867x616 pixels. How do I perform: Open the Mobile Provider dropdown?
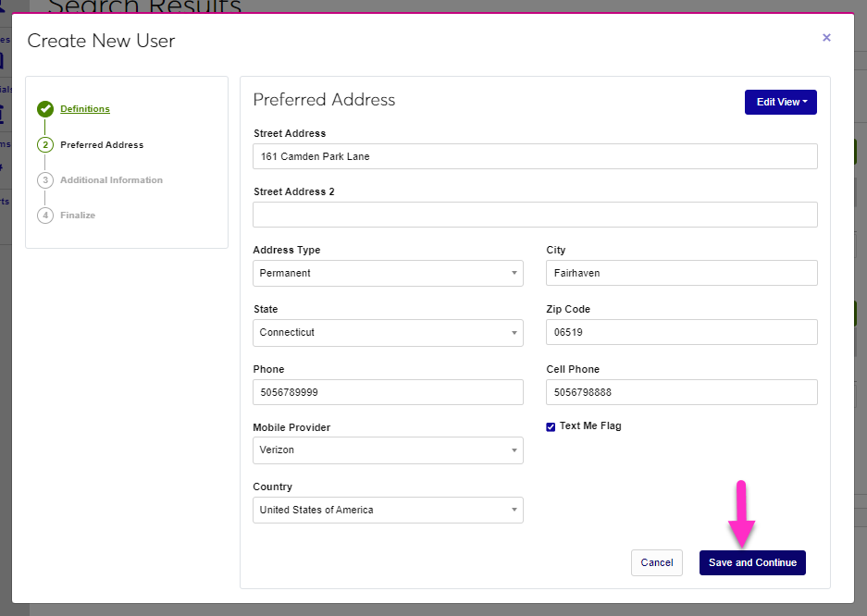tap(388, 450)
